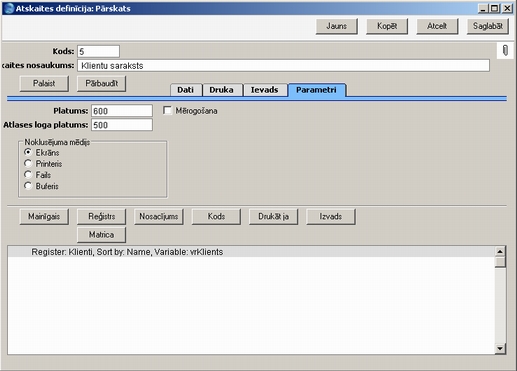Click the Nosacījums button
The width and height of the screenshot is (517, 371).
[x=159, y=217]
